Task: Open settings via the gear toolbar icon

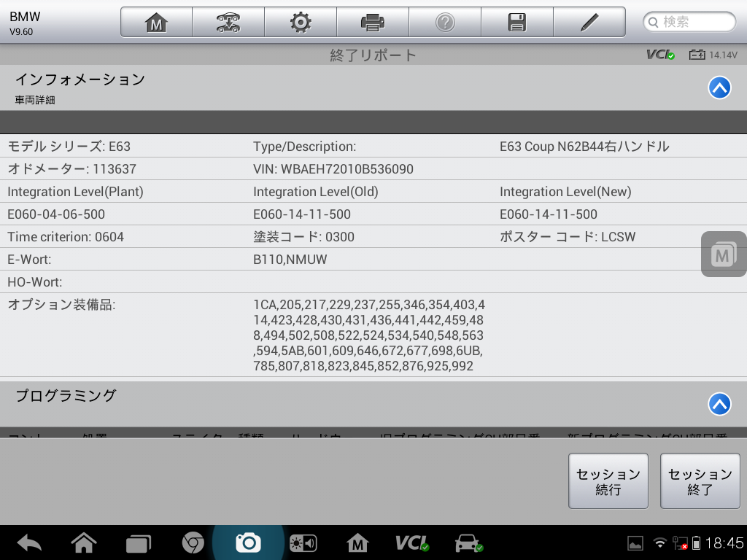Action: (x=301, y=22)
